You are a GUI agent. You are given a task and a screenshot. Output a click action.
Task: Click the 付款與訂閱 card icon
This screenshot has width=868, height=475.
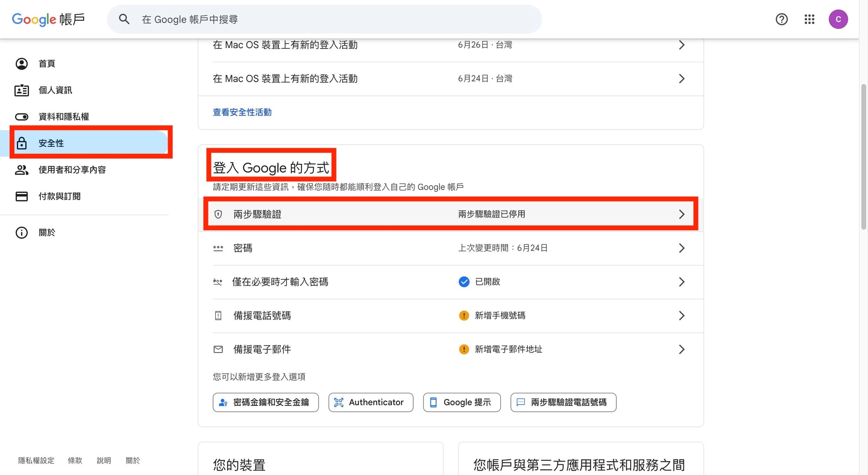(x=22, y=196)
